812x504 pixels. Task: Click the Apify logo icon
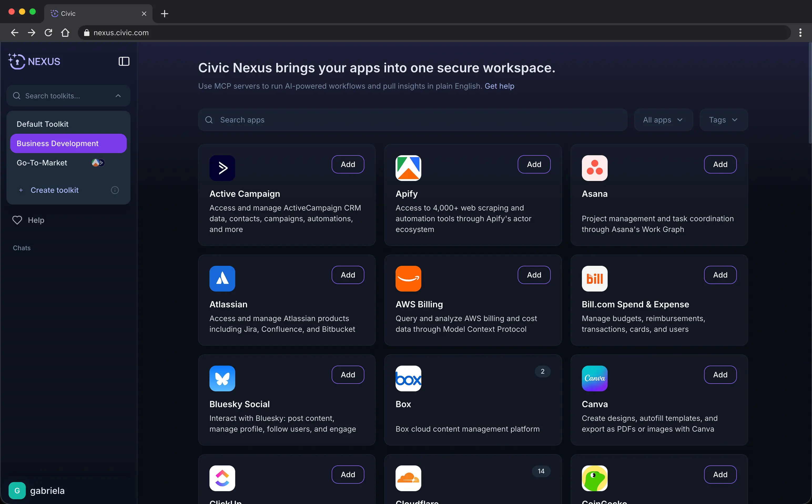pyautogui.click(x=408, y=168)
